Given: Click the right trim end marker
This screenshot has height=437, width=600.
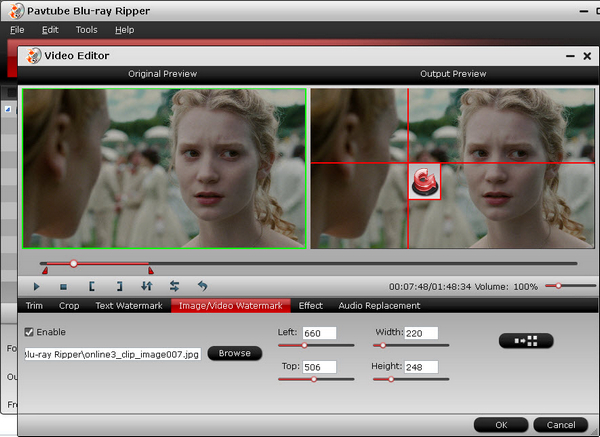Looking at the screenshot, I should pos(151,271).
